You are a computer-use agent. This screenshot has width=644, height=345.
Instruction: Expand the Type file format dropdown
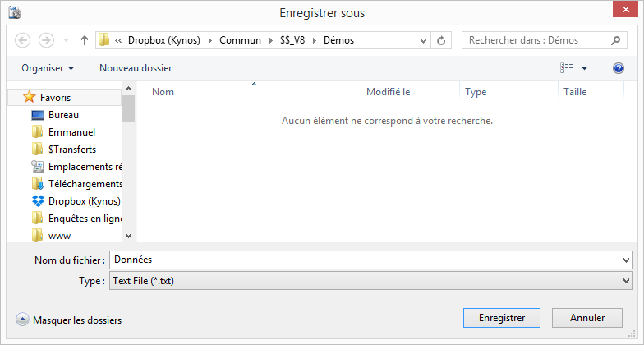tap(371, 281)
